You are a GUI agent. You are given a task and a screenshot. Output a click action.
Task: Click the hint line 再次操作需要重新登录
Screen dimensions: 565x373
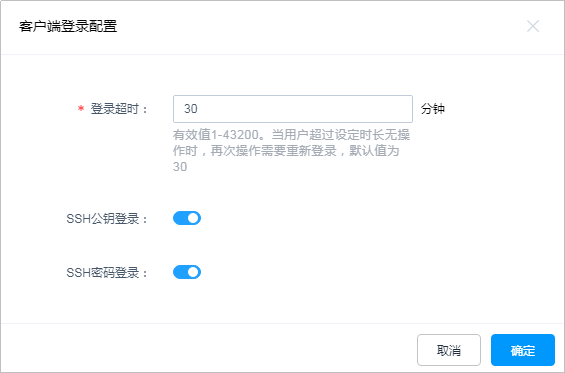(x=273, y=151)
